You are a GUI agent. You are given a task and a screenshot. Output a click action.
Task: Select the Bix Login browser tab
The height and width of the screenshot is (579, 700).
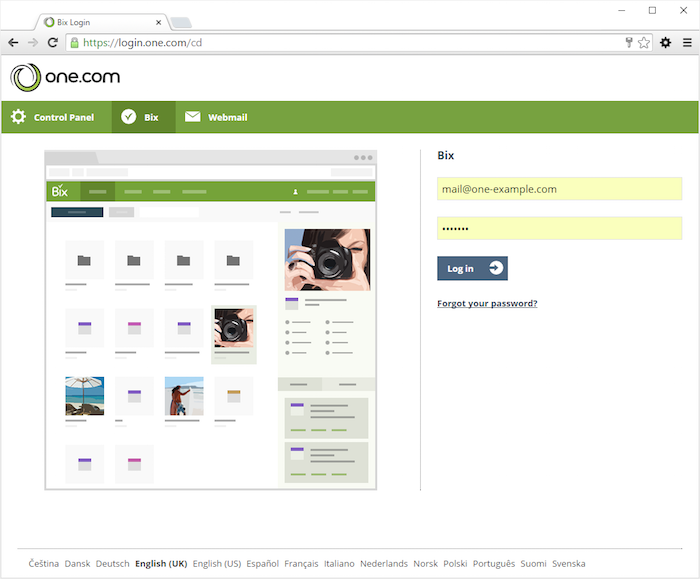click(103, 22)
